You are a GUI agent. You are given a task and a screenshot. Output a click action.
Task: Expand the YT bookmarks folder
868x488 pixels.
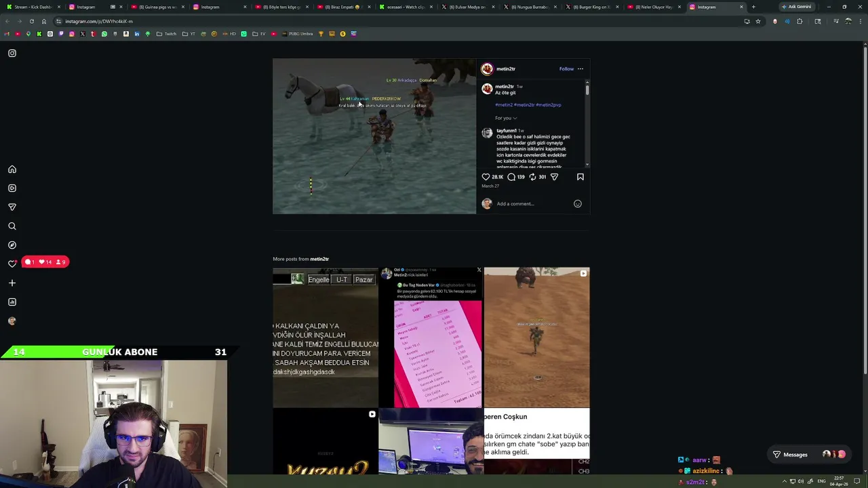coord(189,34)
